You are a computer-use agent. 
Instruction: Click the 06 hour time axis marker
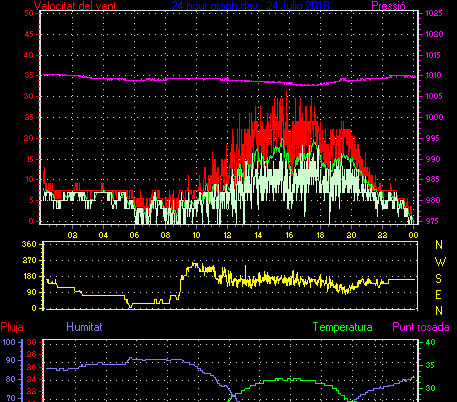(x=134, y=235)
